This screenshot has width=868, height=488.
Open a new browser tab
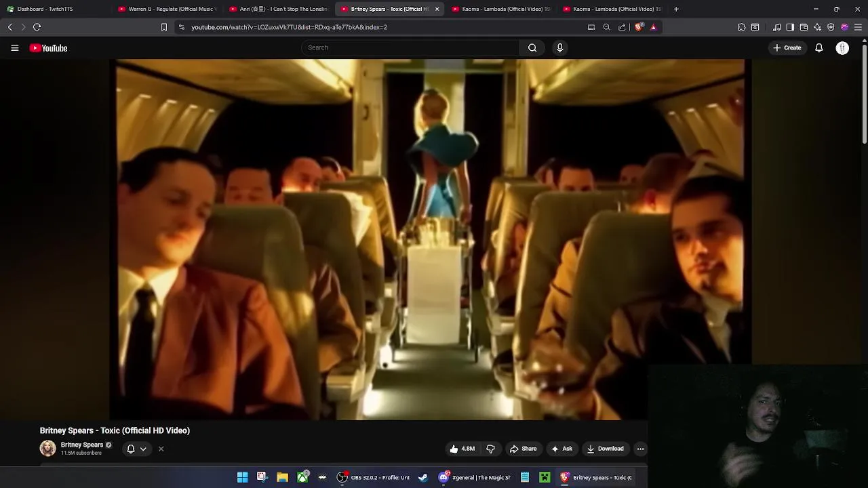676,9
